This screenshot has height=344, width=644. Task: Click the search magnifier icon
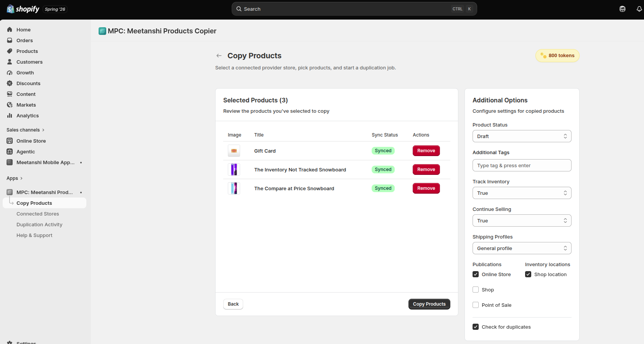tap(239, 9)
